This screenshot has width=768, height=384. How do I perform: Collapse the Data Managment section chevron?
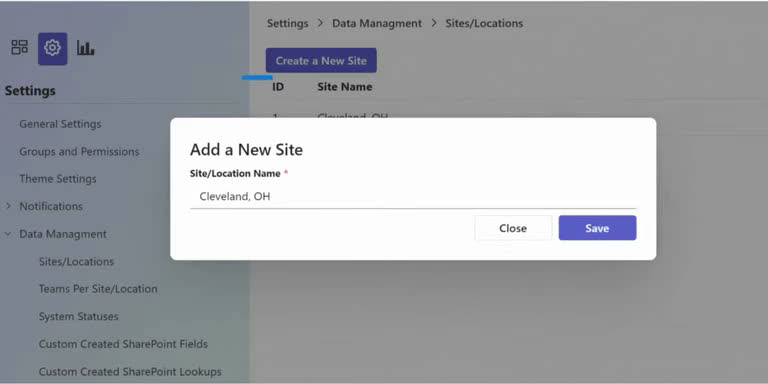tap(8, 234)
